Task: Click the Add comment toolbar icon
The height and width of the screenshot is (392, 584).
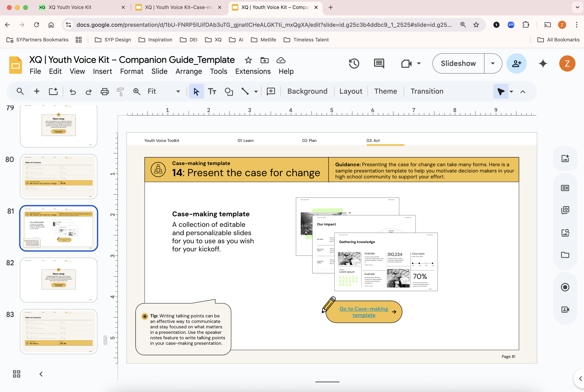Action: point(271,92)
